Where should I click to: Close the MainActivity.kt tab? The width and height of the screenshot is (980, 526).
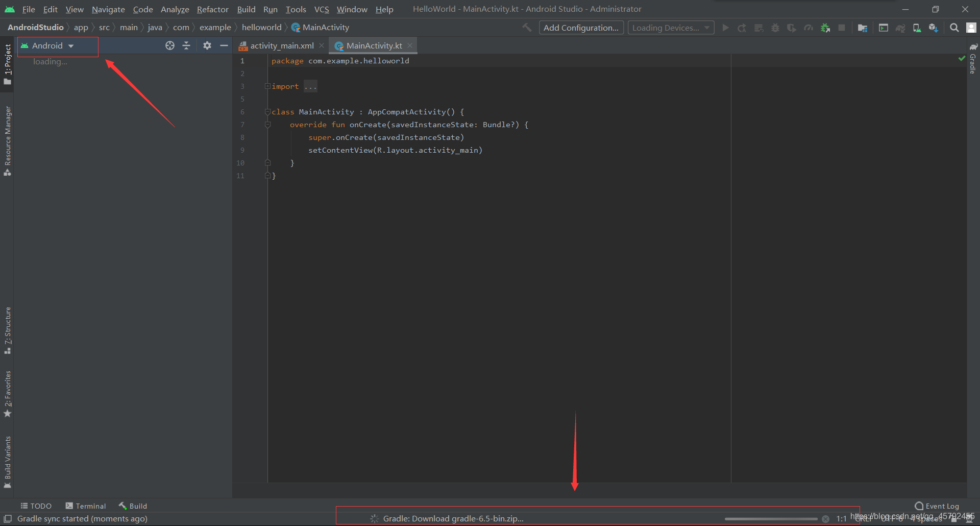[410, 45]
